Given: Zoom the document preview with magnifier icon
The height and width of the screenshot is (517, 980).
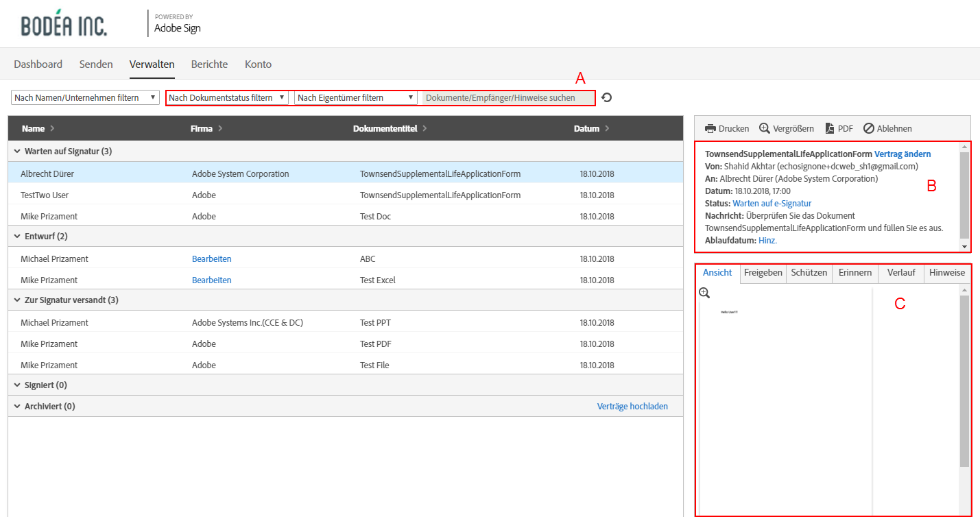Looking at the screenshot, I should coord(704,293).
